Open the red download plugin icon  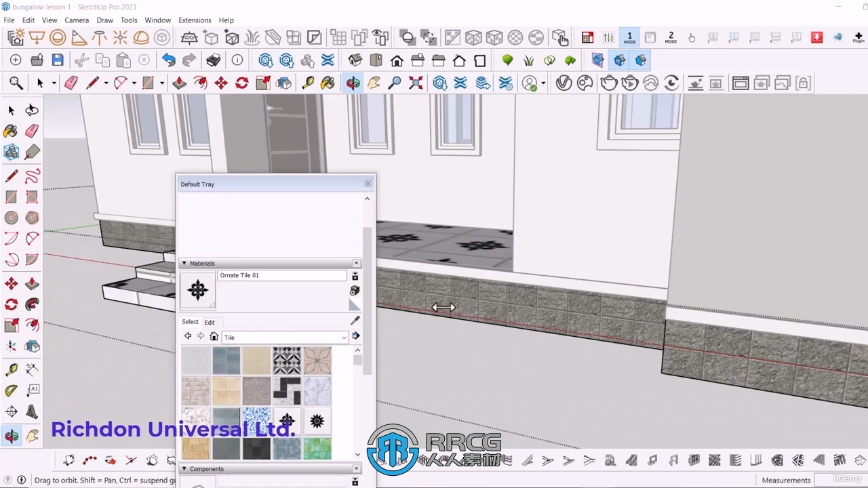point(817,37)
